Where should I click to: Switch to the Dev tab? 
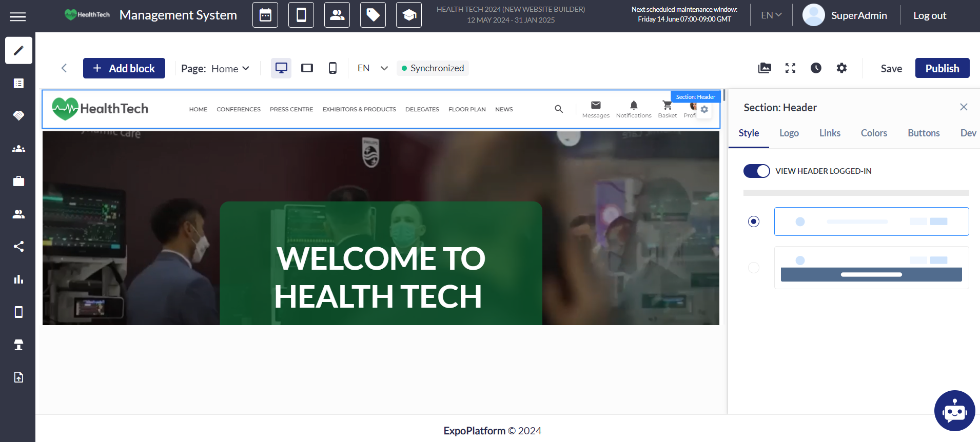coord(968,133)
